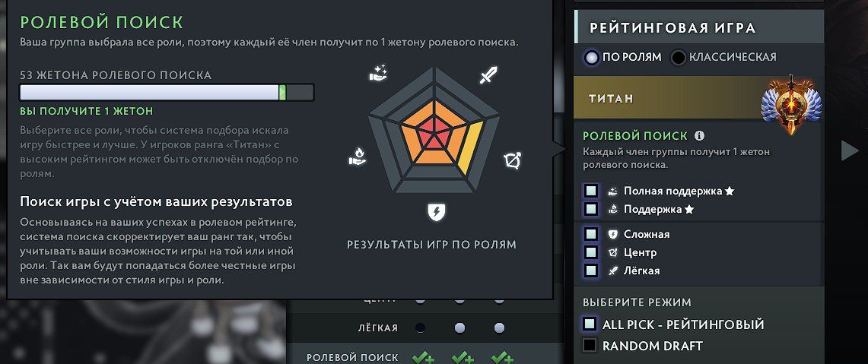Enable the Random Draft mode checkbox
This screenshot has width=868, height=364.
[x=590, y=346]
